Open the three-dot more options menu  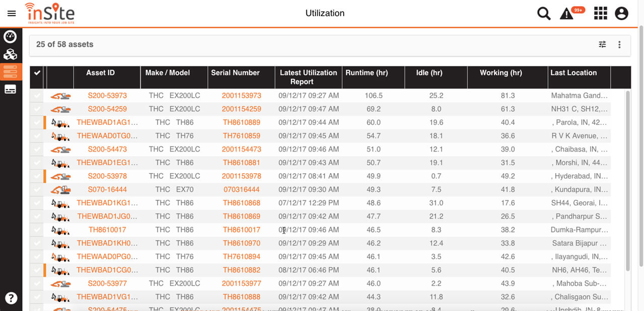pyautogui.click(x=619, y=45)
